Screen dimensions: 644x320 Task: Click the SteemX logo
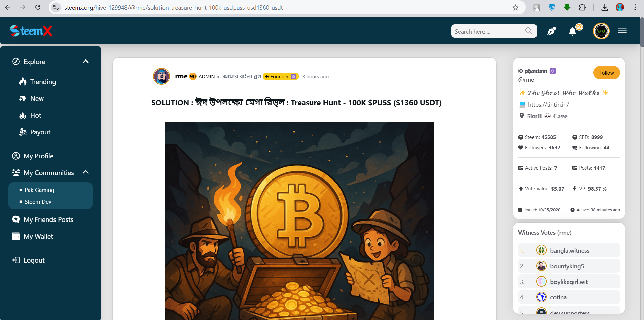pyautogui.click(x=31, y=31)
